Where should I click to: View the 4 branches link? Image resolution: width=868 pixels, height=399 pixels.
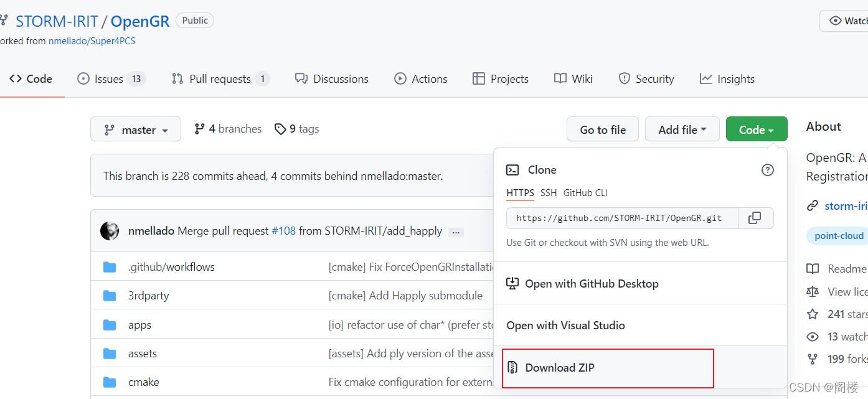pos(228,129)
